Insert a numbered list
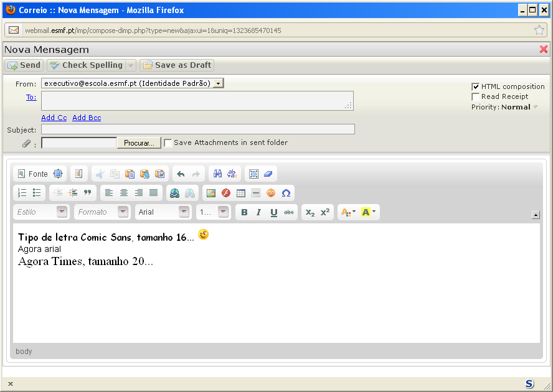Screen dimensions: 553x392 click(22, 193)
